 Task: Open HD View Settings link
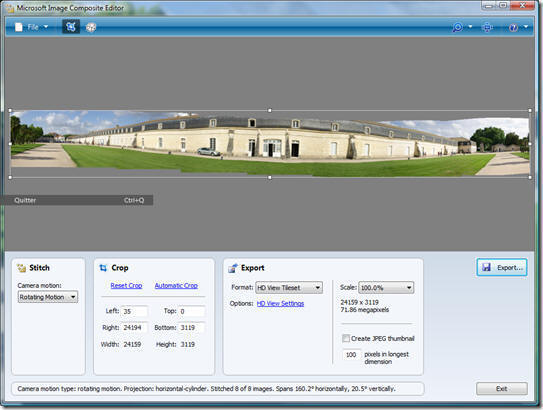(x=281, y=303)
